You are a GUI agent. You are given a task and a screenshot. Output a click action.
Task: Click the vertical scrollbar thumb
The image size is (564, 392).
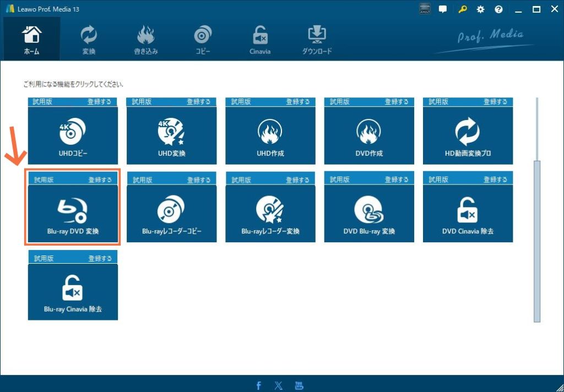click(537, 241)
